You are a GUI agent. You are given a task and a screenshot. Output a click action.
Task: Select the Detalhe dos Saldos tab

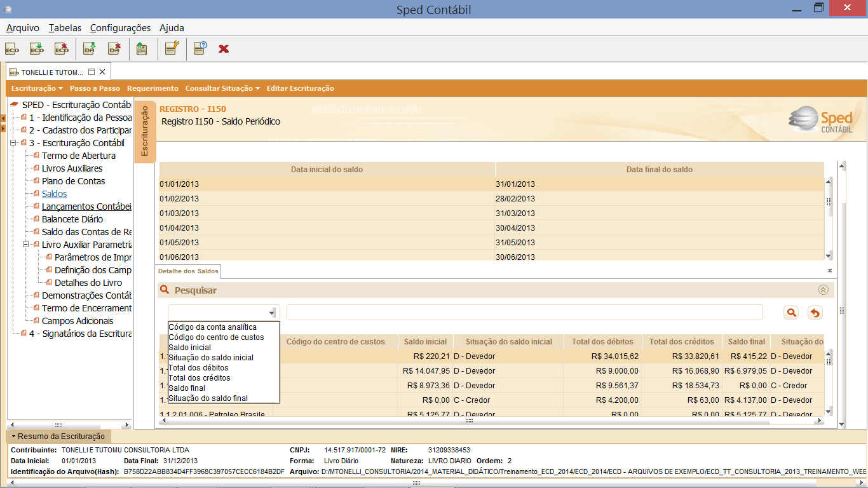pyautogui.click(x=188, y=271)
